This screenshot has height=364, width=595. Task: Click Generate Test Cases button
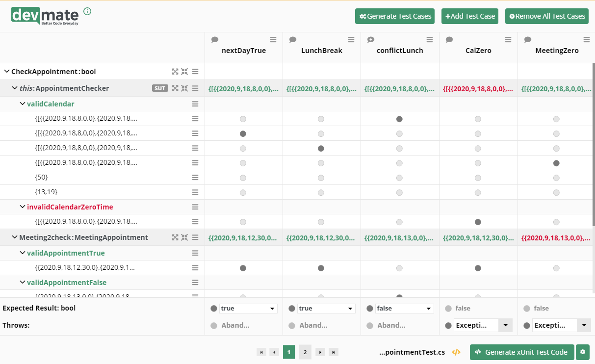click(395, 16)
